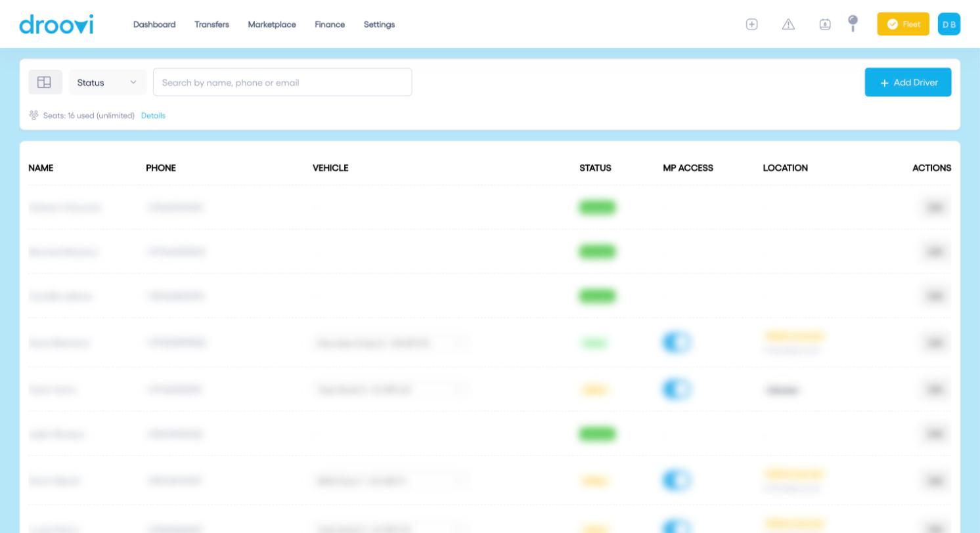Open the droovi logo home link
Viewport: 980px width, 533px height.
click(56, 24)
